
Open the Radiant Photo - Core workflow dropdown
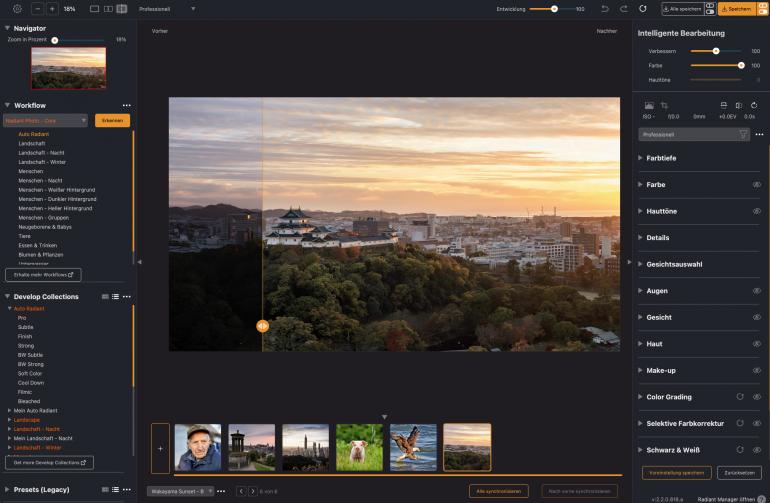[46, 120]
